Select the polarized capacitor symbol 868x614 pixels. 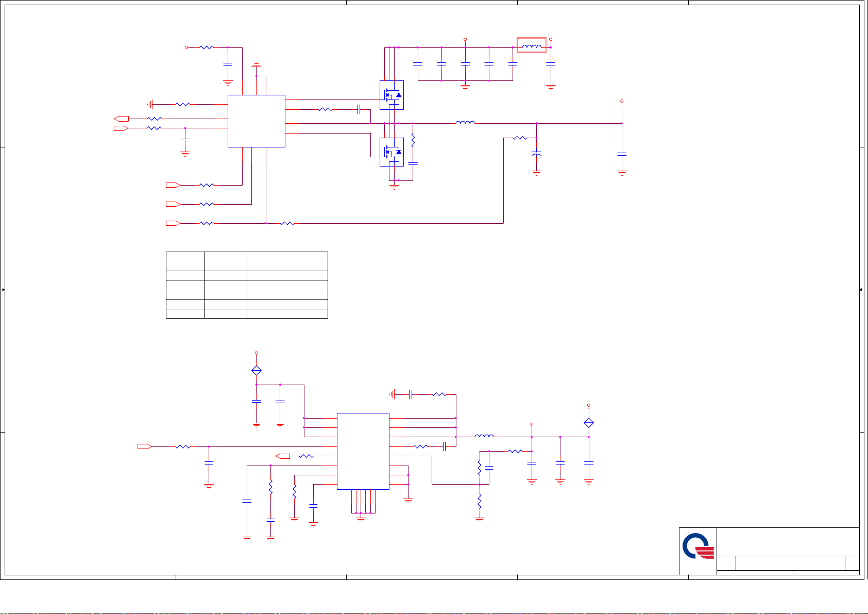(537, 154)
